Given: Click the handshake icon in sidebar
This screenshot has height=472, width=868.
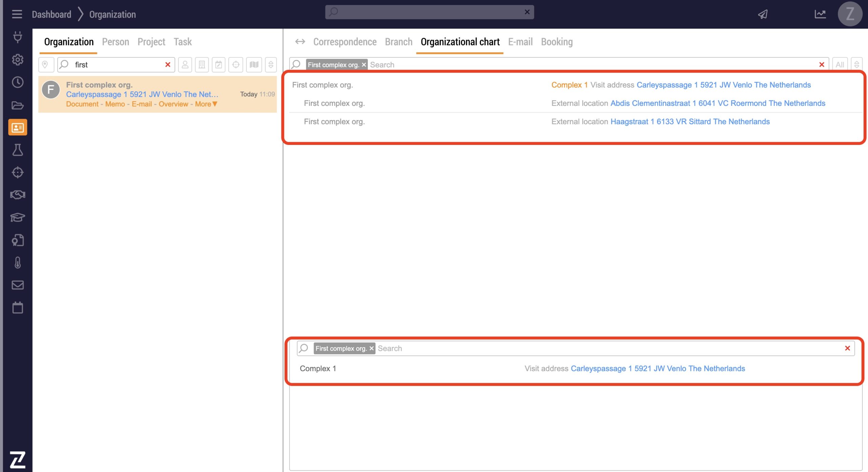Looking at the screenshot, I should tap(18, 195).
